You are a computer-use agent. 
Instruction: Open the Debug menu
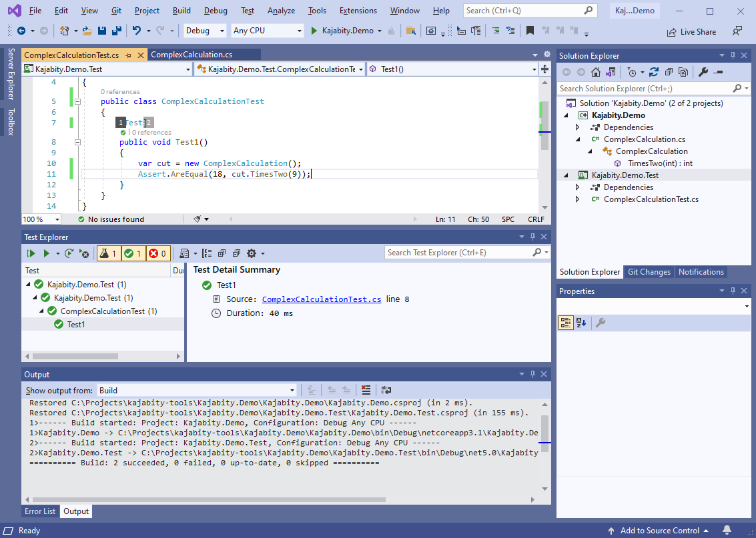pyautogui.click(x=215, y=11)
